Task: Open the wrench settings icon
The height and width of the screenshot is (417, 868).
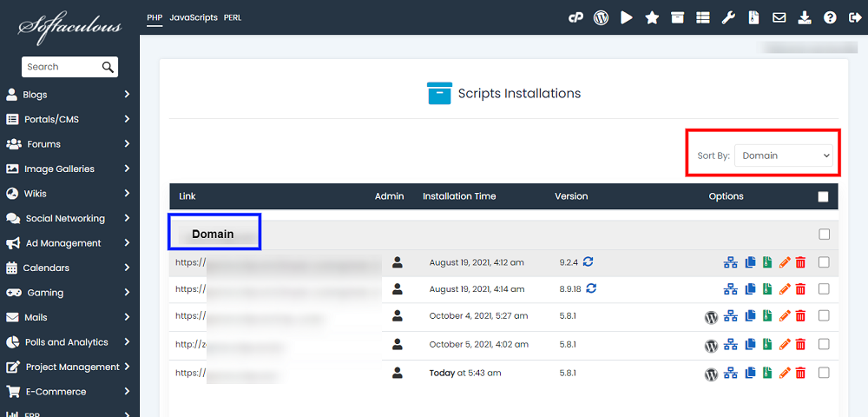Action: [728, 17]
